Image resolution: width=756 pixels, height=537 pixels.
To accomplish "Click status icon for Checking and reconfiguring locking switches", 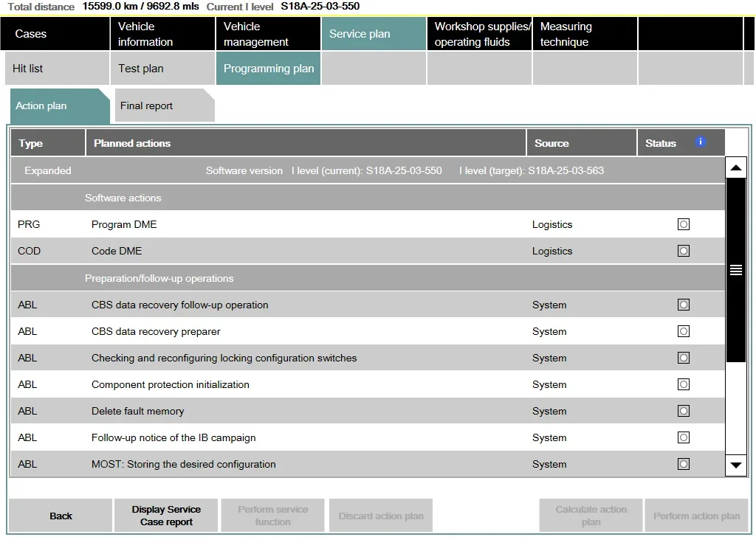I will pyautogui.click(x=683, y=358).
